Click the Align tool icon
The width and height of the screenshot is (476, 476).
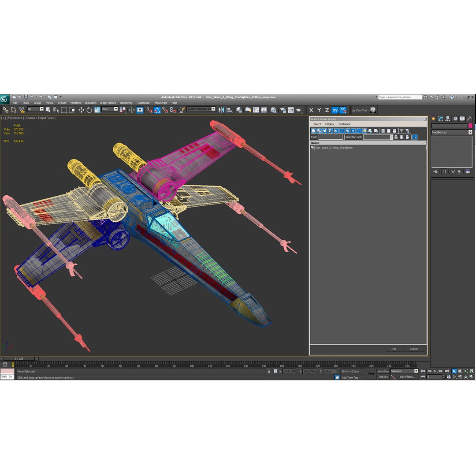(230, 110)
